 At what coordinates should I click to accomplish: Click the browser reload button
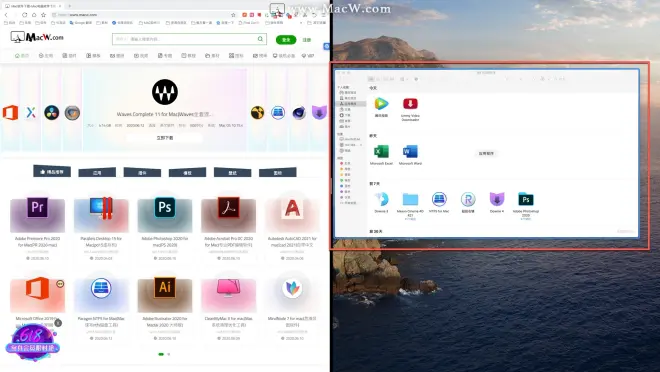pyautogui.click(x=24, y=15)
